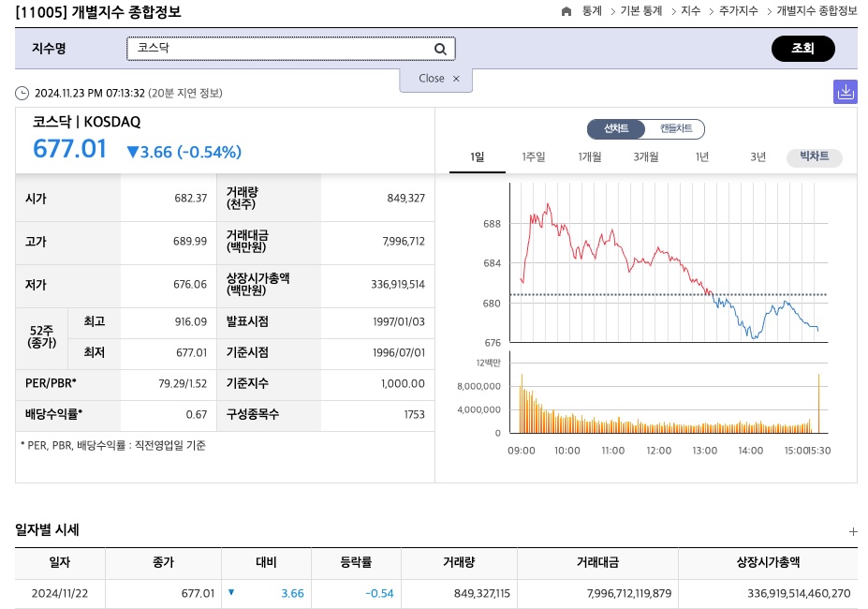Image resolution: width=868 pixels, height=609 pixels.
Task: Click the download icon button
Action: 846,92
